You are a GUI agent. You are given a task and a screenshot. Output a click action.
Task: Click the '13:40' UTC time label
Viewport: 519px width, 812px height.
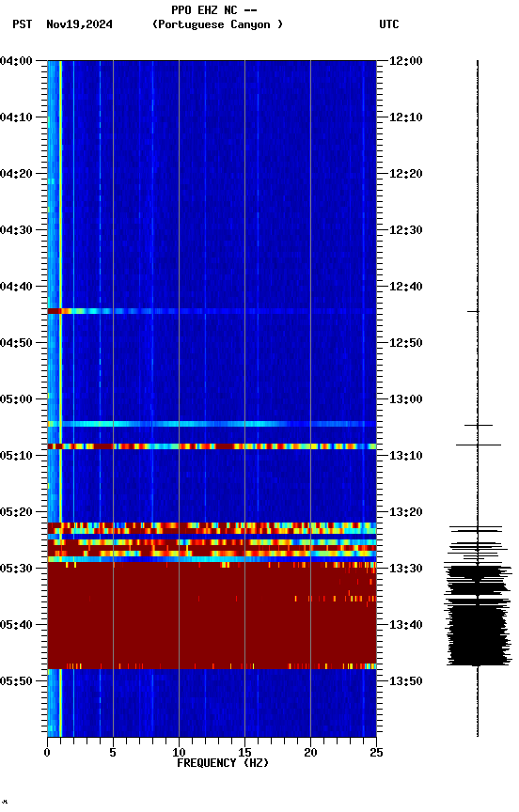click(406, 625)
